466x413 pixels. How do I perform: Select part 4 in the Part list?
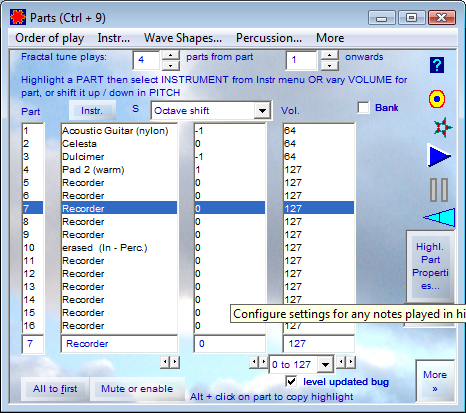[x=33, y=170]
